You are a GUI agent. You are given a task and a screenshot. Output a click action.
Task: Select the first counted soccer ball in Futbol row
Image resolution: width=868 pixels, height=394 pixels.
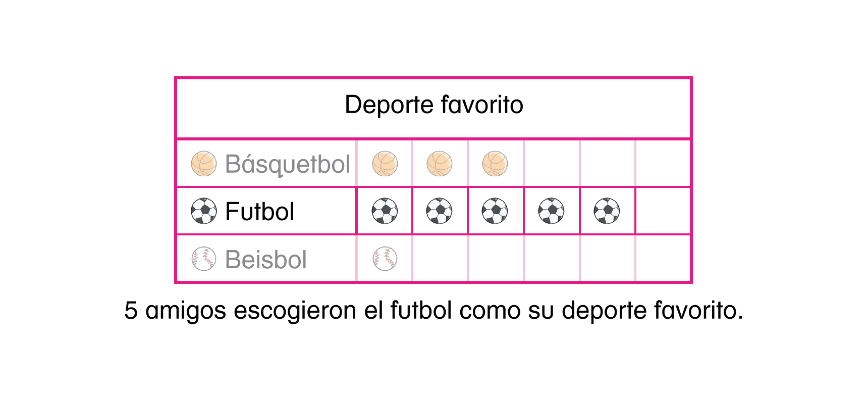(385, 211)
